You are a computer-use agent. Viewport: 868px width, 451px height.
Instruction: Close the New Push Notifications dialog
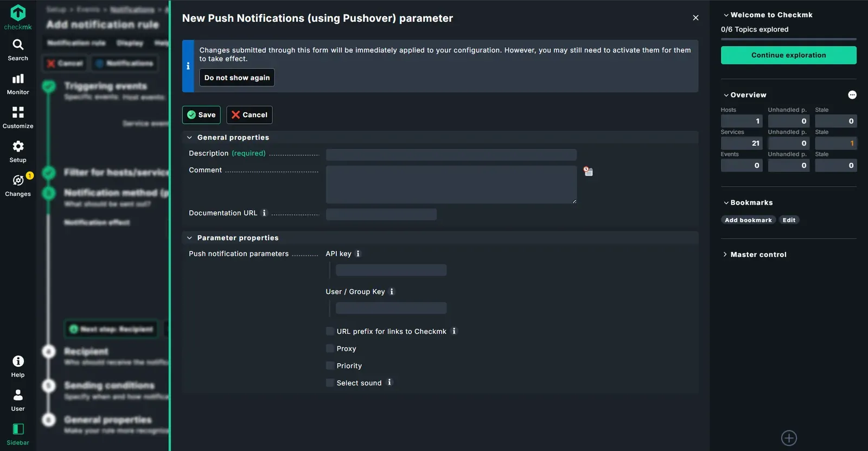pyautogui.click(x=695, y=18)
